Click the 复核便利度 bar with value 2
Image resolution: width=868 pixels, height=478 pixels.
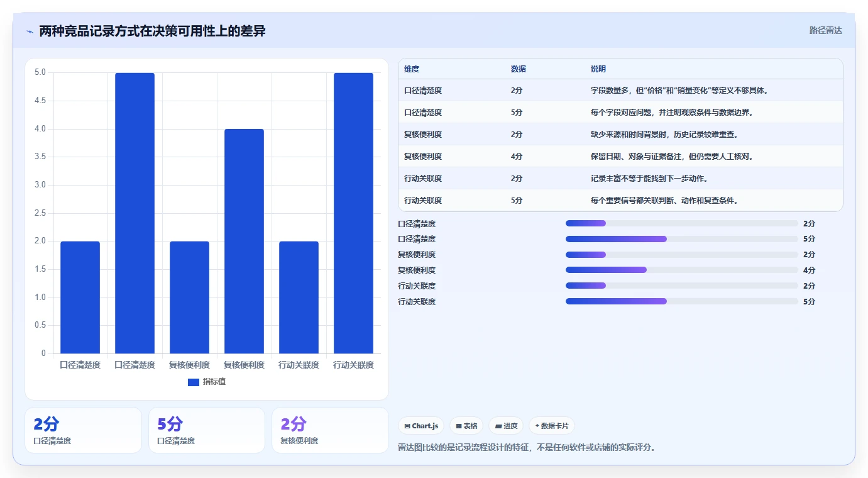click(x=189, y=297)
